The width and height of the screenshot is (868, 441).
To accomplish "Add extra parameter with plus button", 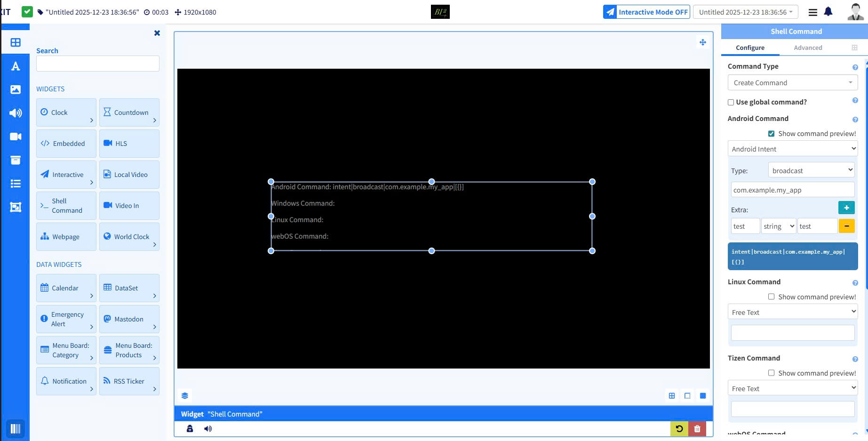I will 846,208.
